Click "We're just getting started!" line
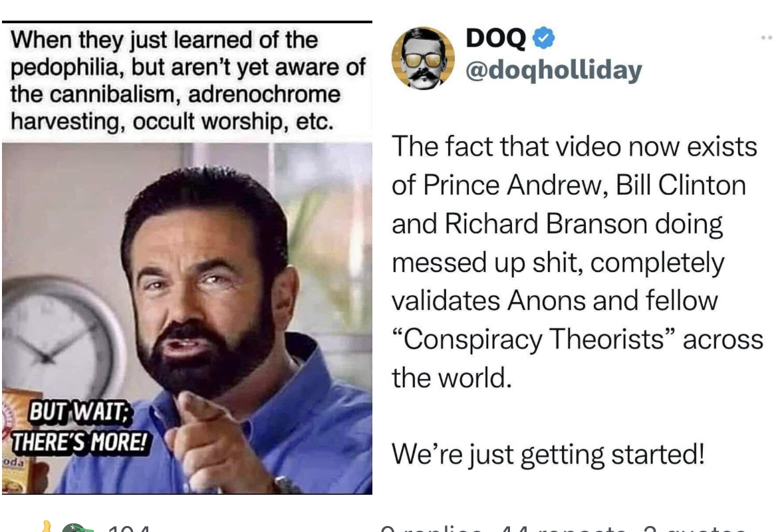 click(x=548, y=454)
